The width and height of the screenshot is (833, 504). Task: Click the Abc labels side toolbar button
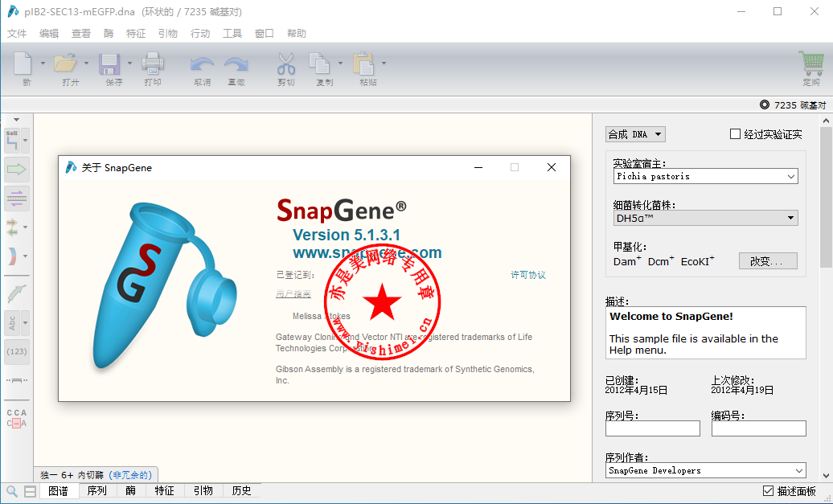(x=12, y=323)
